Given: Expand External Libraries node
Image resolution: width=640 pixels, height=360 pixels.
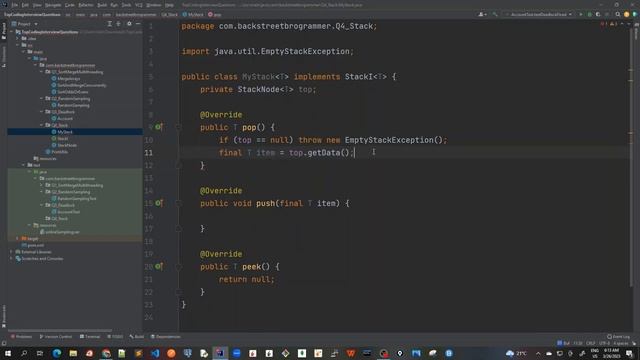Looking at the screenshot, I should click(11, 252).
